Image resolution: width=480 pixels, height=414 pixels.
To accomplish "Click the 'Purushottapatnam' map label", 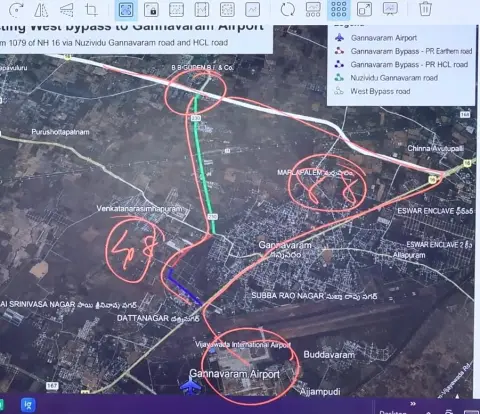I will point(60,132).
